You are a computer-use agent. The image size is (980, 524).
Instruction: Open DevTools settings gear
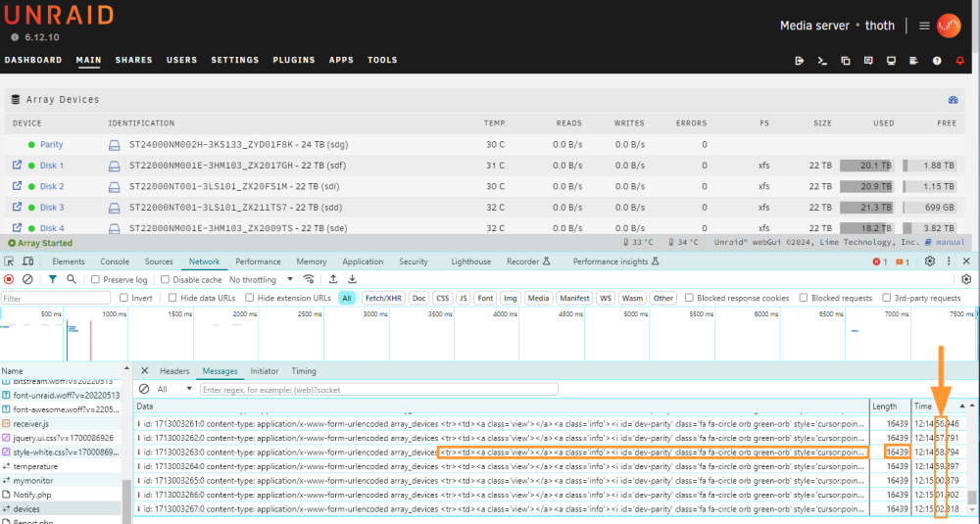click(x=929, y=262)
